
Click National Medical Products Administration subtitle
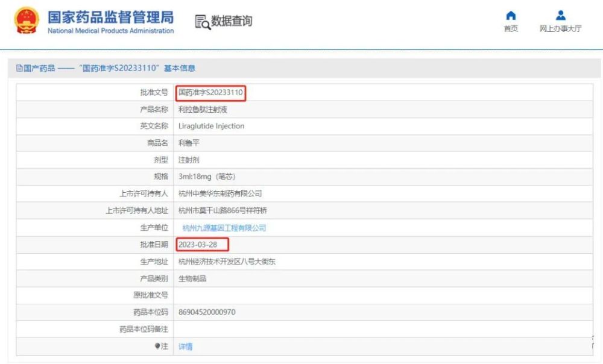point(111,31)
